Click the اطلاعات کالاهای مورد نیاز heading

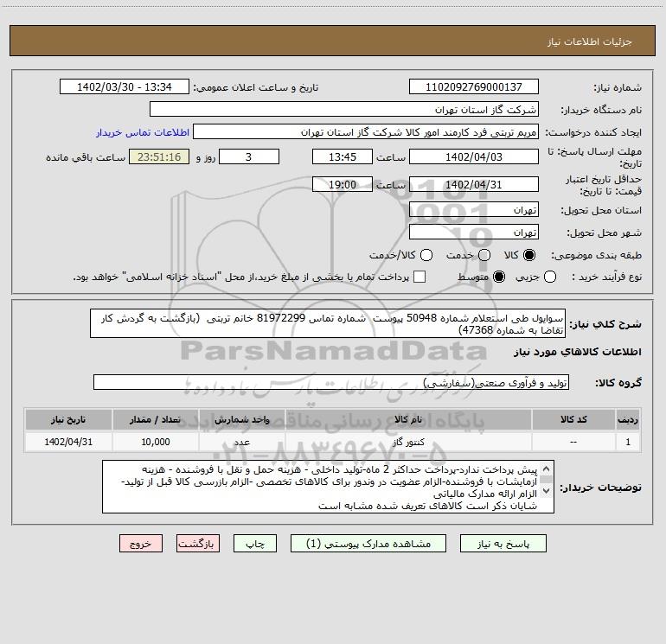pyautogui.click(x=578, y=352)
